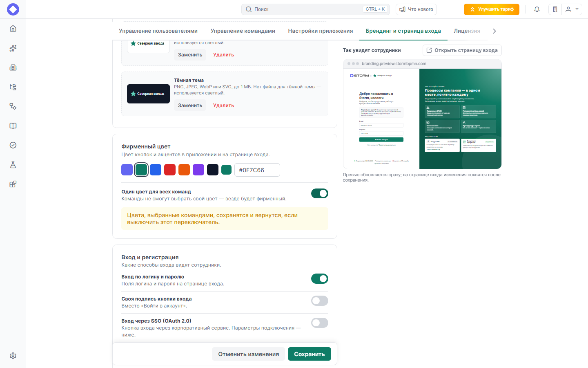Enable 'Своя подпись кнопки входа' switch
This screenshot has width=588, height=368.
coord(320,301)
